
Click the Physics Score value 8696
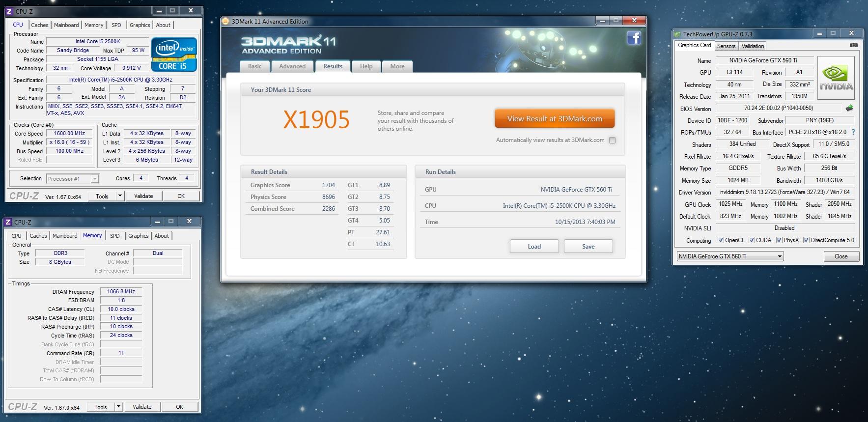[329, 197]
